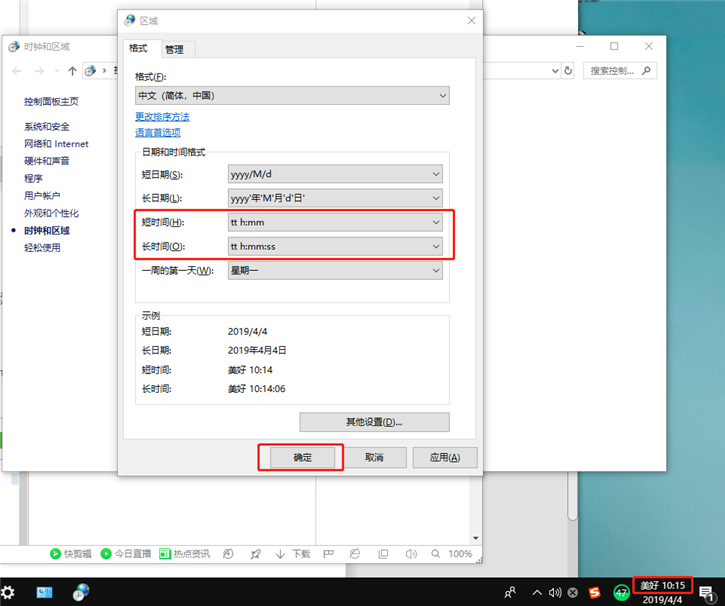Open the 格式 language format dropdown
Image resolution: width=725 pixels, height=606 pixels.
pyautogui.click(x=292, y=96)
